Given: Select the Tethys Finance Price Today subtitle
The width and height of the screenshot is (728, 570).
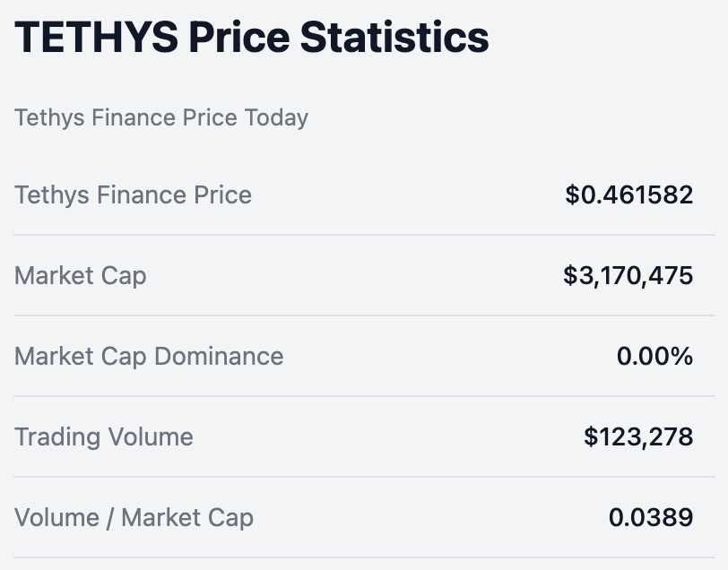Looking at the screenshot, I should [x=161, y=118].
